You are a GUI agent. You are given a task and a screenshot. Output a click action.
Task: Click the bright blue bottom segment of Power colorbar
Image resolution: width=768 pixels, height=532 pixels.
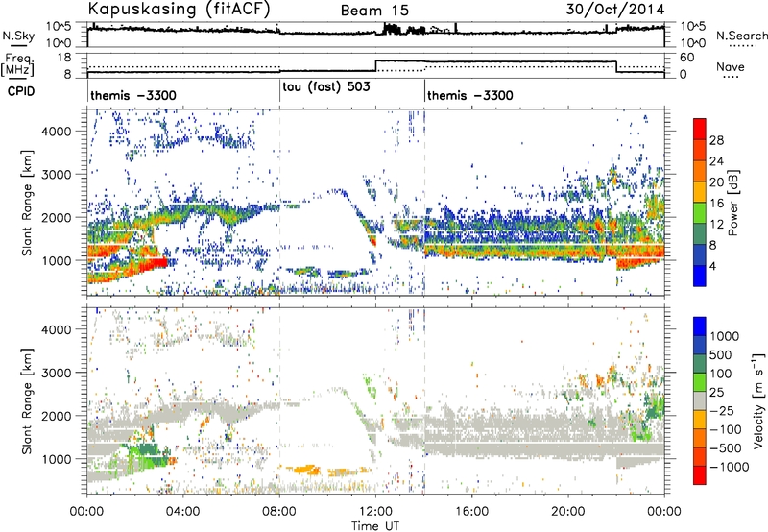700,277
